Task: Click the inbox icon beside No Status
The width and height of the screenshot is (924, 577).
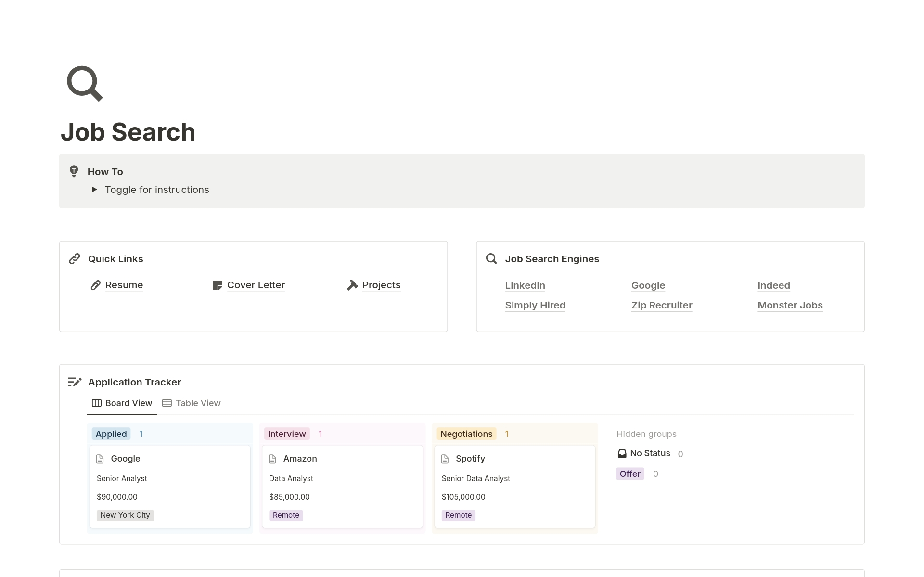Action: 622,453
